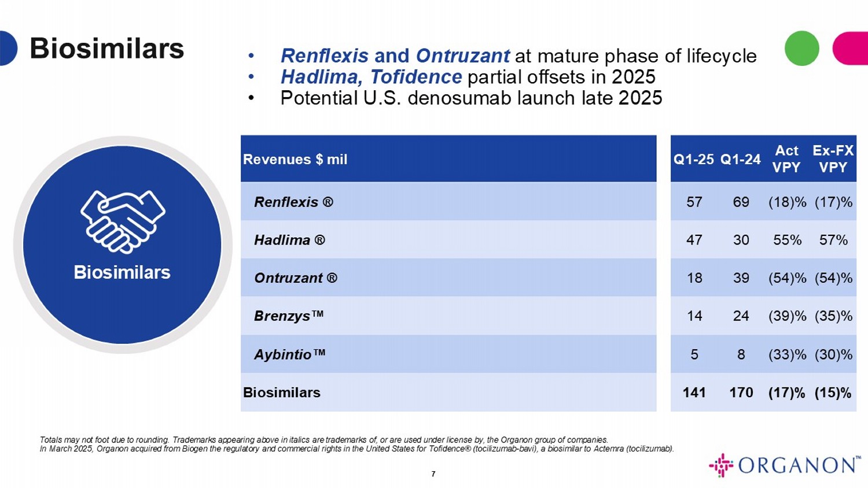Select Biosimilars total Q1-25 value 141
Screen dimensions: 868x488
click(x=694, y=393)
